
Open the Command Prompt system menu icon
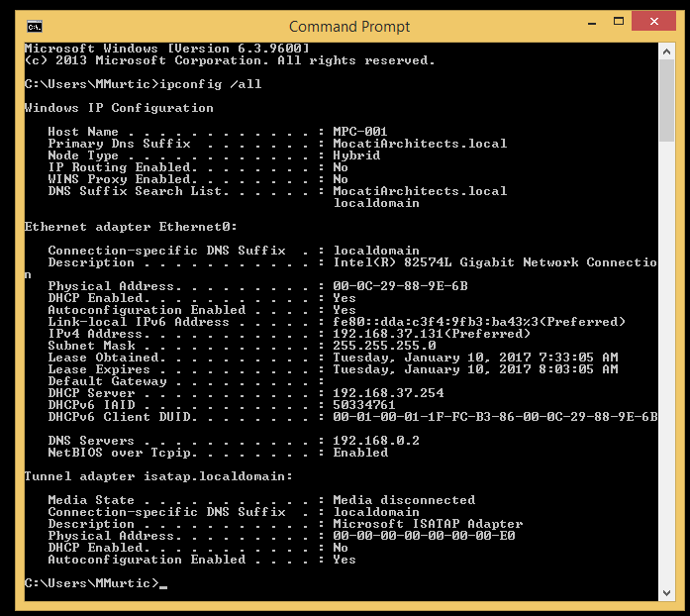click(35, 27)
